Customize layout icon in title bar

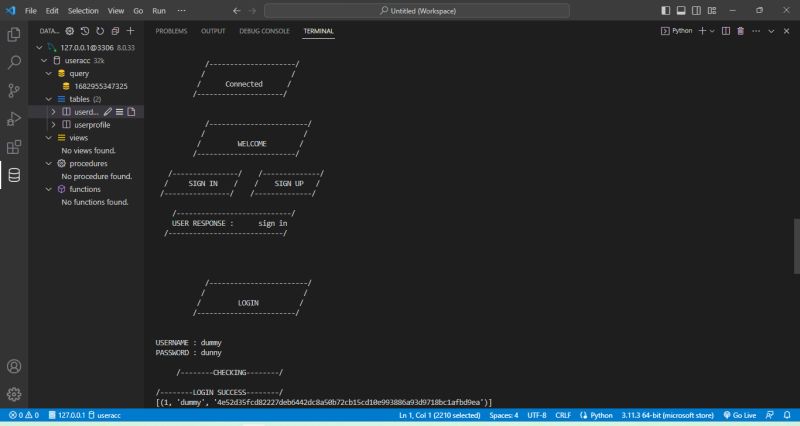(x=712, y=10)
